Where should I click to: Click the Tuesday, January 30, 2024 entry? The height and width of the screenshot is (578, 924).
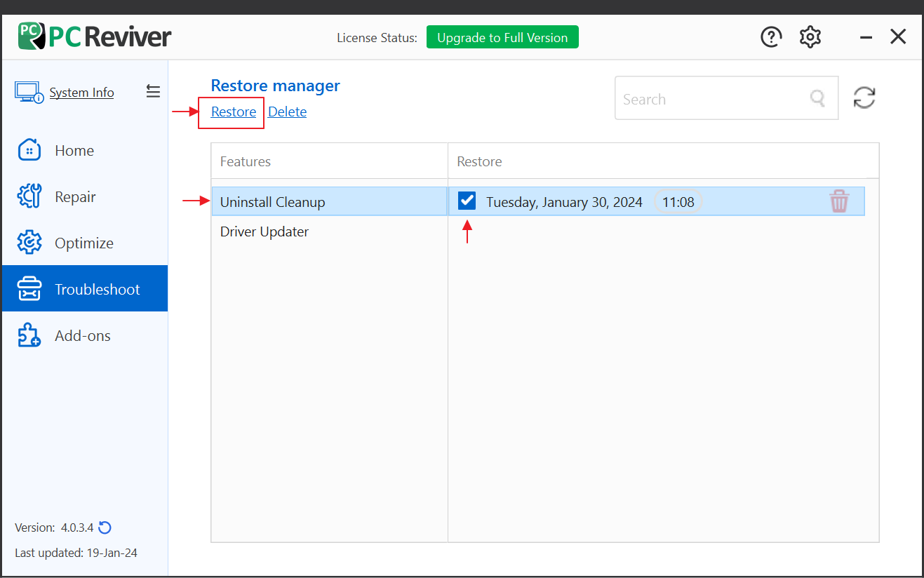pyautogui.click(x=564, y=202)
